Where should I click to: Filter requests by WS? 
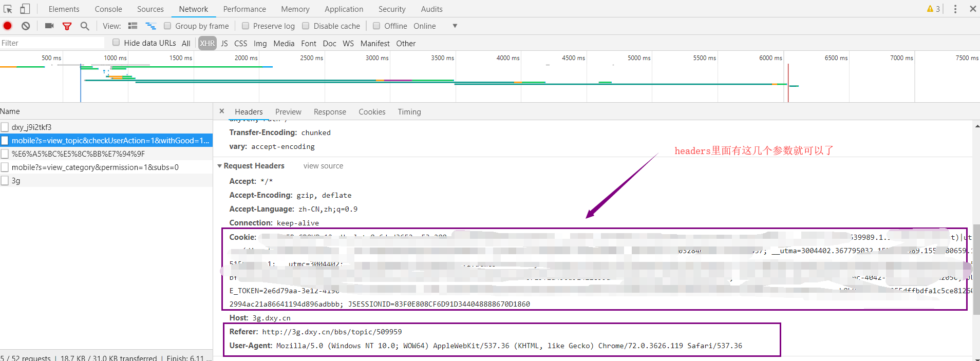348,43
